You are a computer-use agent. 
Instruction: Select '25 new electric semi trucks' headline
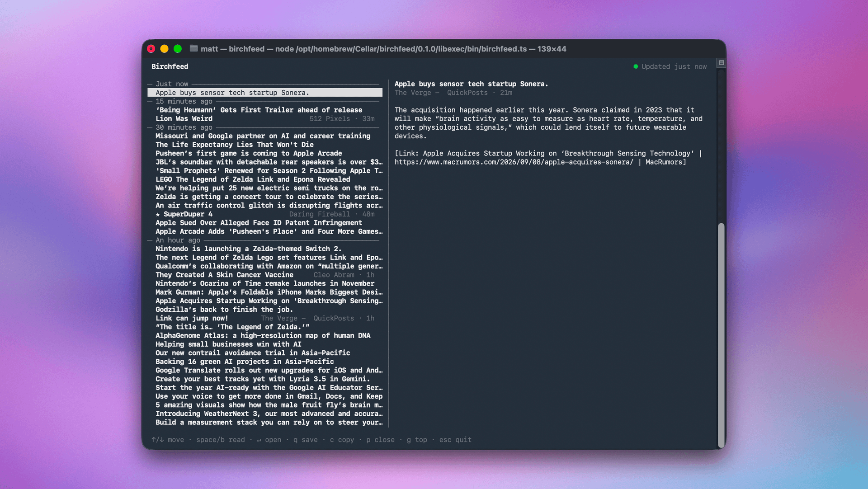[269, 188]
